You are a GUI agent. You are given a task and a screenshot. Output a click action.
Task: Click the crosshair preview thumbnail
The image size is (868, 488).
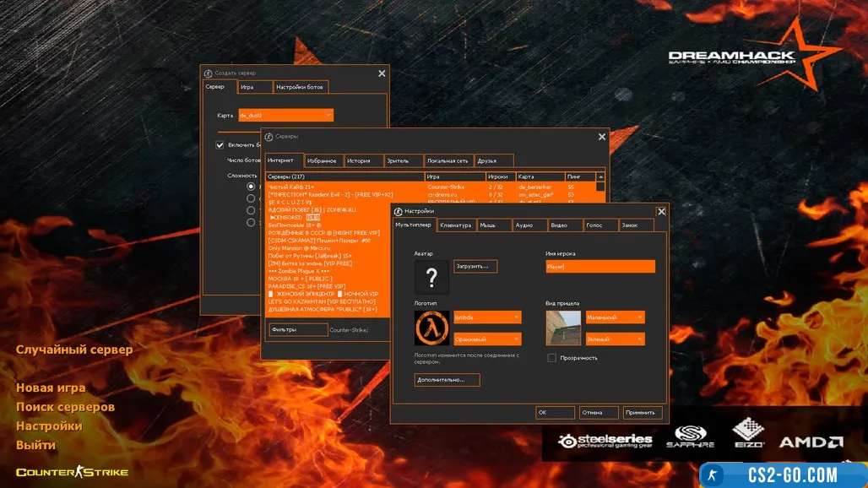tap(563, 328)
